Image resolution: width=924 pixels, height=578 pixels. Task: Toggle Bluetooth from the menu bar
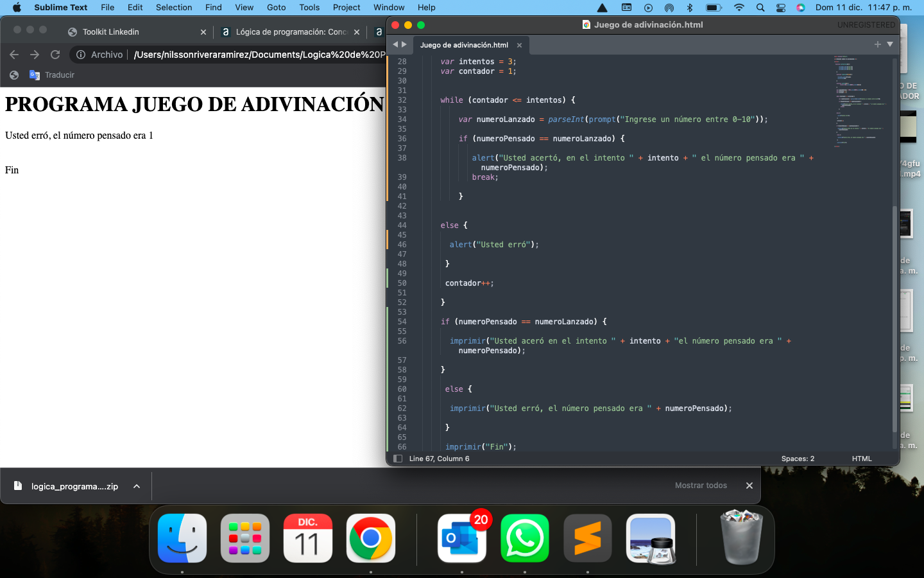[x=690, y=7]
